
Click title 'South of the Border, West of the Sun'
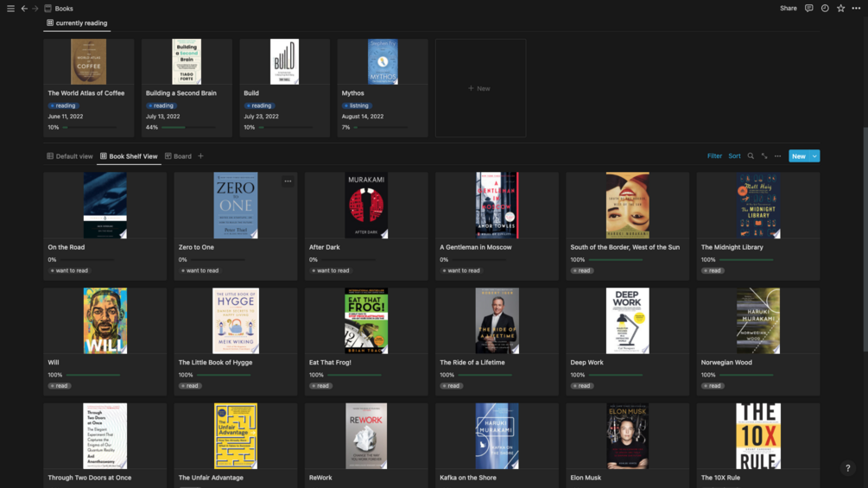tap(625, 247)
